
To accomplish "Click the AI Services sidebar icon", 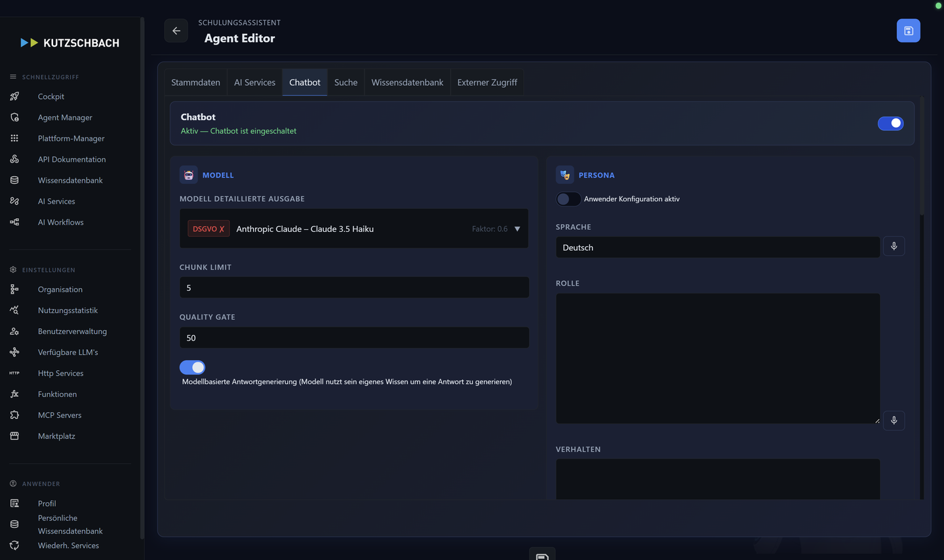I will 14,201.
